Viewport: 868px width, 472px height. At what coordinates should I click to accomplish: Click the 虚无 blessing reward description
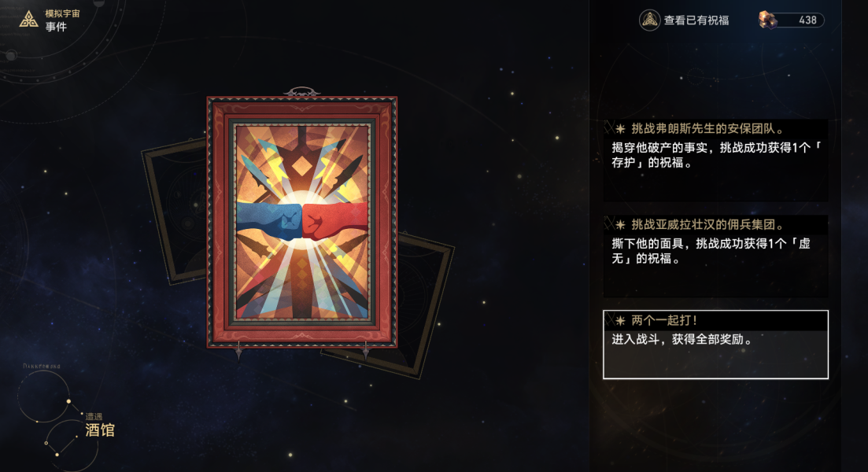(711, 251)
